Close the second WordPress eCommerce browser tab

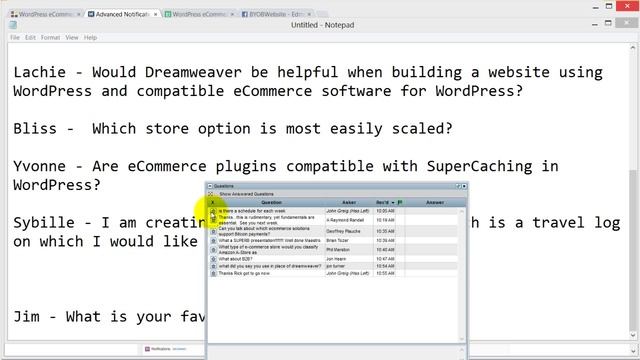(232, 14)
